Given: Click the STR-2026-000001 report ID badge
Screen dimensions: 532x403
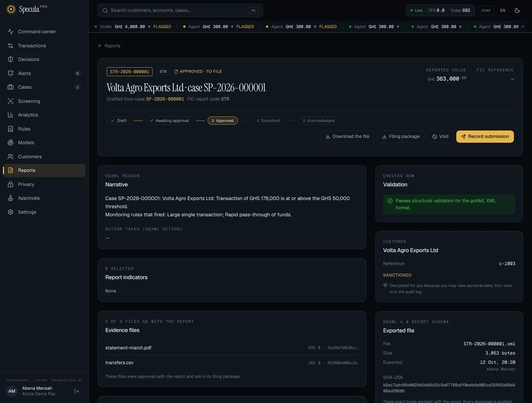Looking at the screenshot, I should click(x=130, y=72).
